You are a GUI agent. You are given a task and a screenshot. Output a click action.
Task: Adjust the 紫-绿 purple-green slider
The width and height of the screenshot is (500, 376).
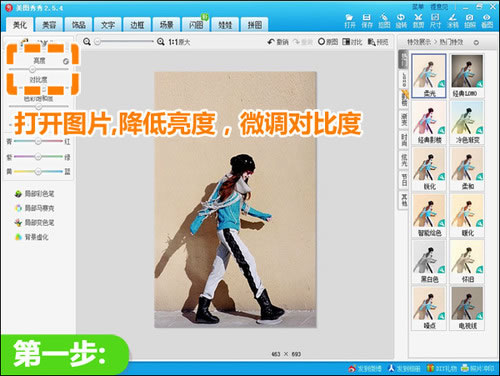pyautogui.click(x=38, y=157)
